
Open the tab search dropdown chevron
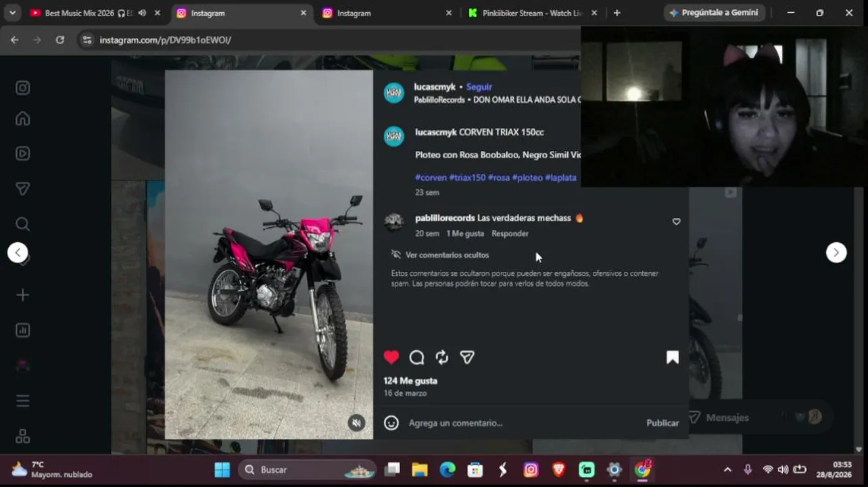point(12,13)
